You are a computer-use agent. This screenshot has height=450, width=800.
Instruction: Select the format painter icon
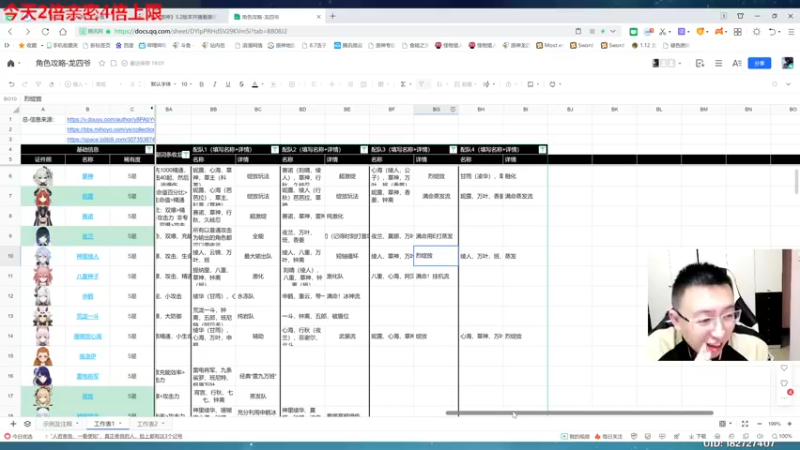[38, 84]
